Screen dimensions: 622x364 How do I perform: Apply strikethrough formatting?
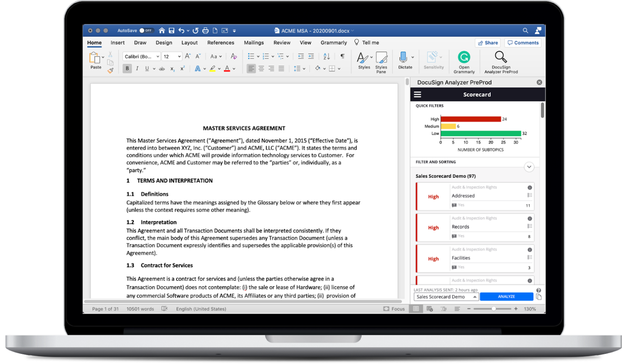point(162,68)
